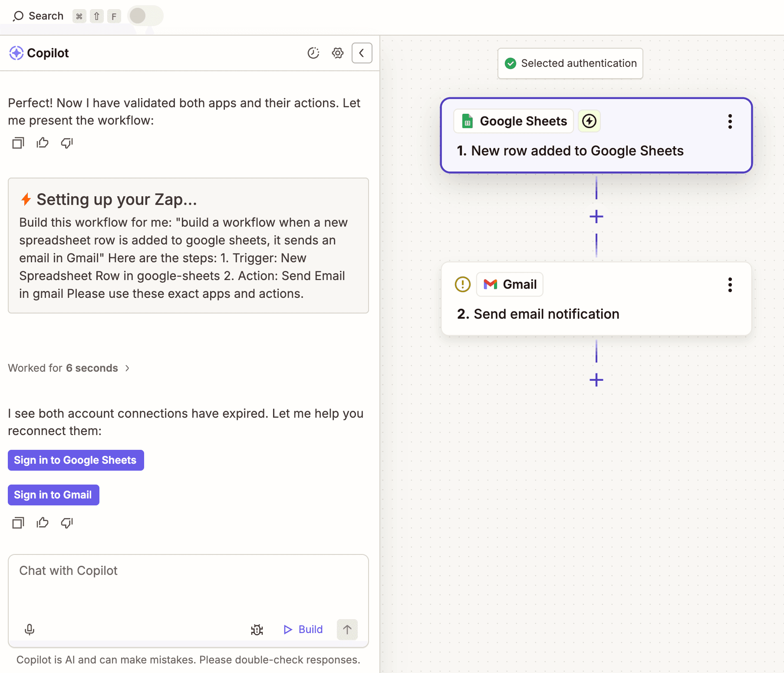Open Gmail step three-dot menu
This screenshot has height=673, width=784.
[730, 285]
